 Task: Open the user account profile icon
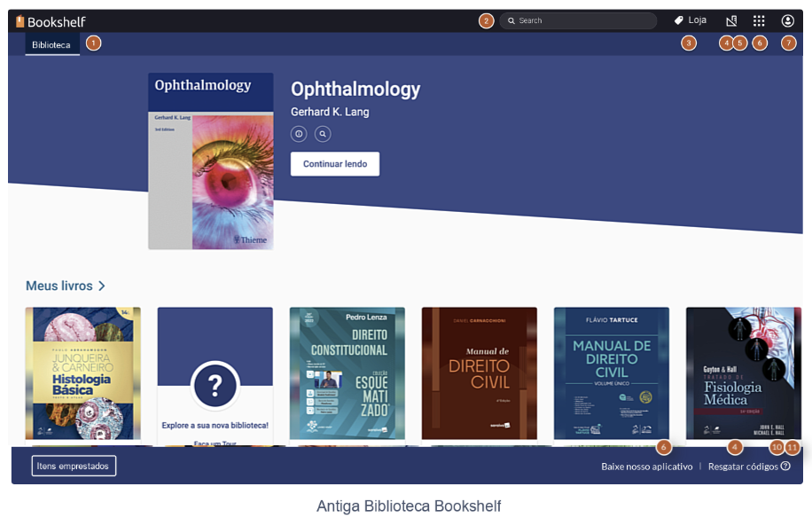(x=788, y=20)
